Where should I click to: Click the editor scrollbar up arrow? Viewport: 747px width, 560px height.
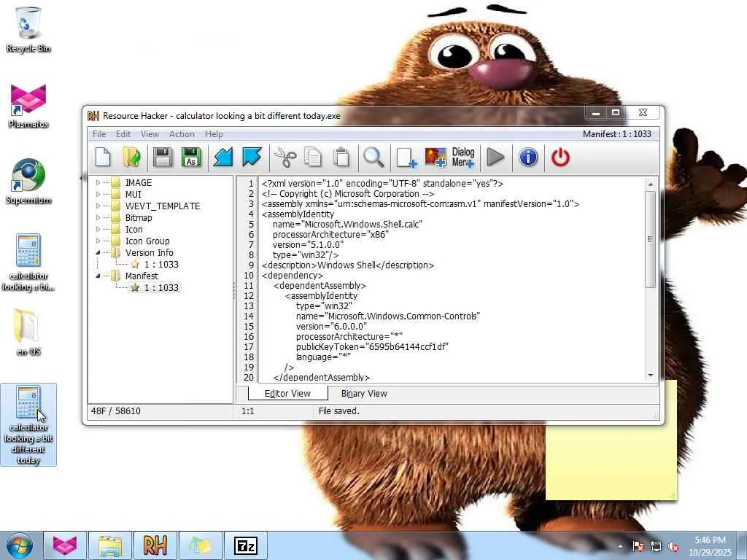click(x=650, y=184)
